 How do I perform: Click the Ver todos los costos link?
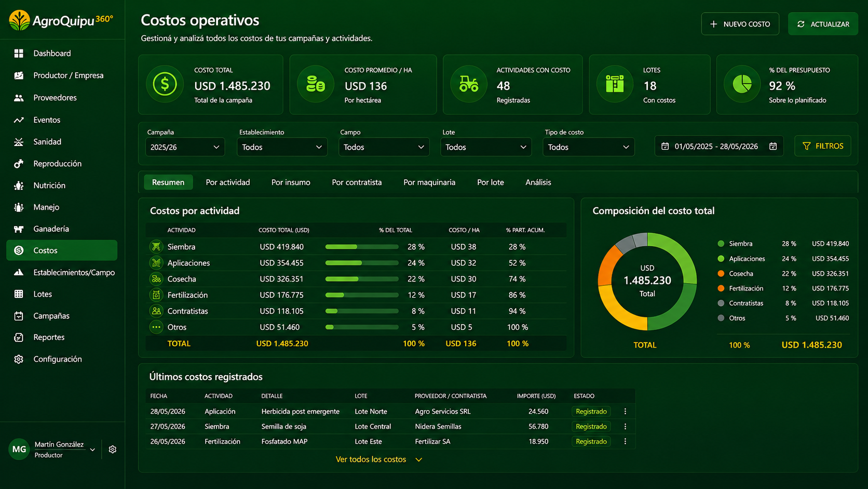(371, 459)
